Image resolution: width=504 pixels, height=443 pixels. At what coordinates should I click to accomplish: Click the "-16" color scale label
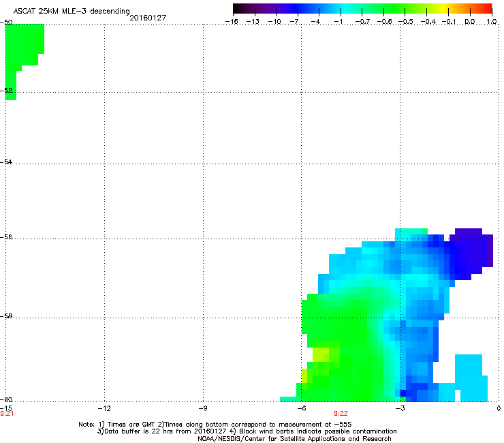pyautogui.click(x=232, y=22)
